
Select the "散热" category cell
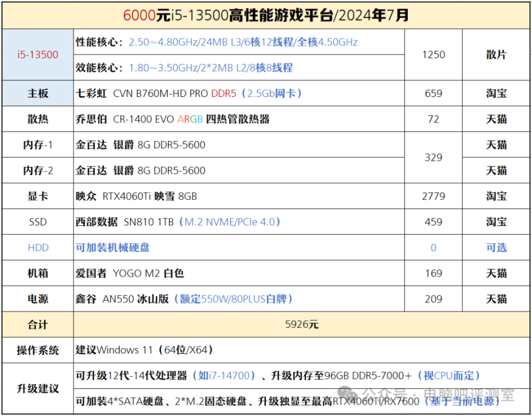(38, 119)
